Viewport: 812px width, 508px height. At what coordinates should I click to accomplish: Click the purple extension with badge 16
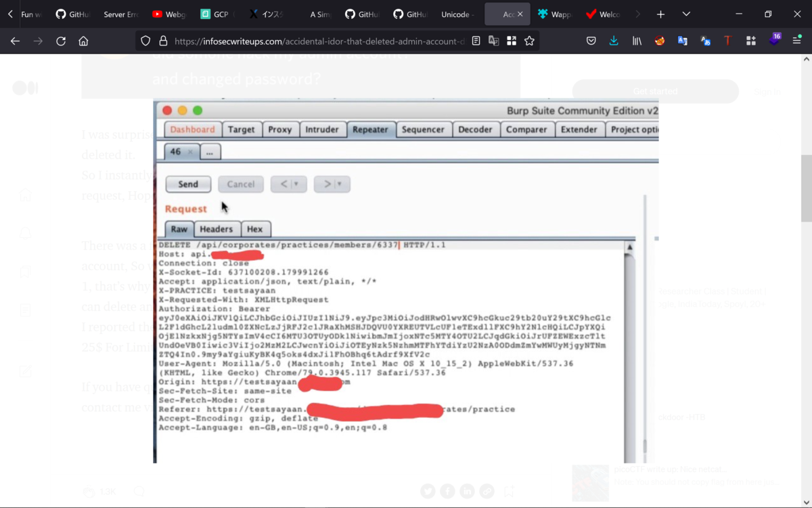[775, 40]
